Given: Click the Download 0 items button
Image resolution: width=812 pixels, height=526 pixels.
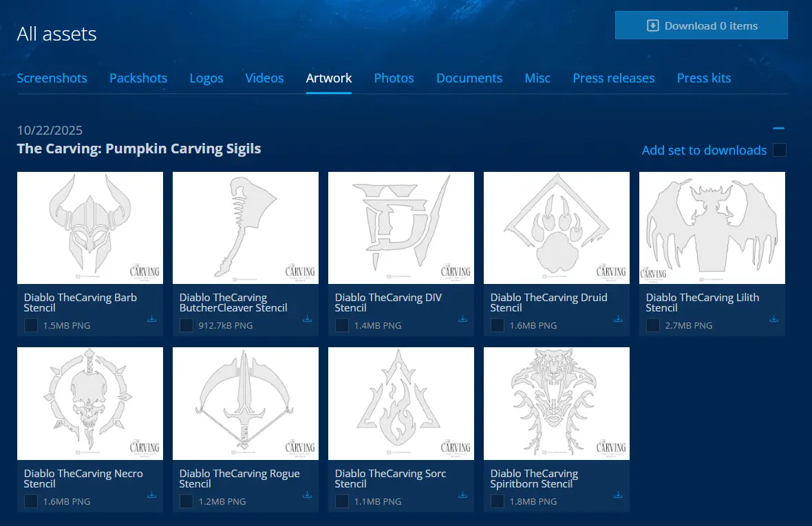Looking at the screenshot, I should pyautogui.click(x=701, y=26).
